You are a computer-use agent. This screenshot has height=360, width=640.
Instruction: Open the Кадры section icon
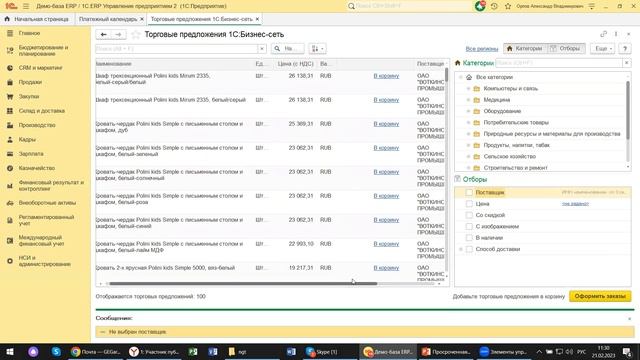point(10,139)
